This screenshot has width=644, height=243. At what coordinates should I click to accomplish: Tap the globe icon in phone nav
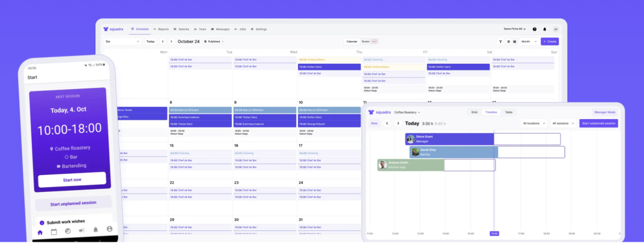[68, 231]
